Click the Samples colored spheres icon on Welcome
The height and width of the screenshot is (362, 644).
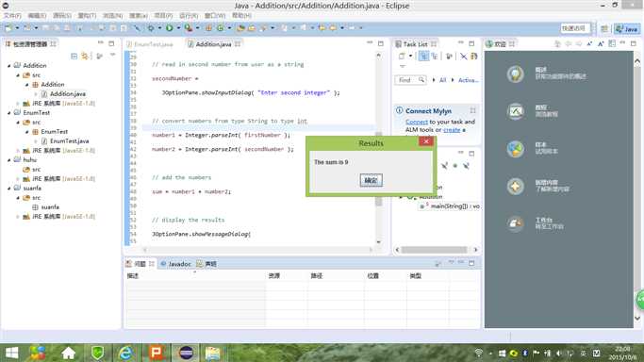[515, 149]
